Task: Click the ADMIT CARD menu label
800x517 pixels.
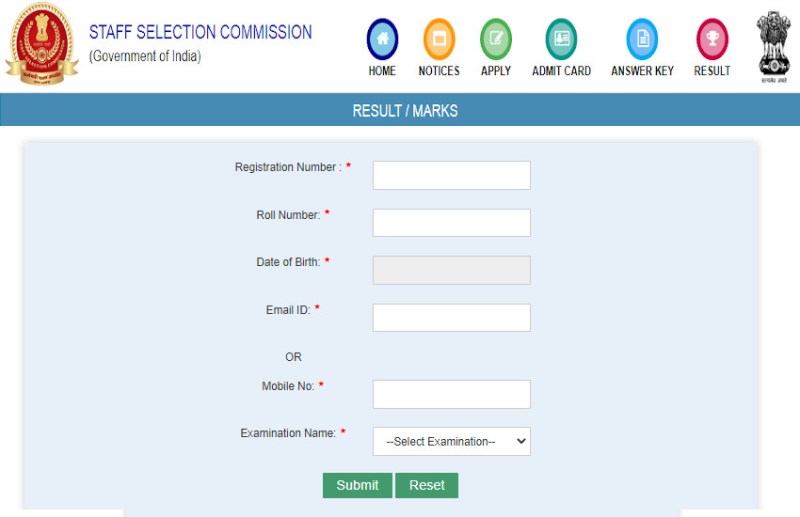Action: (x=561, y=71)
